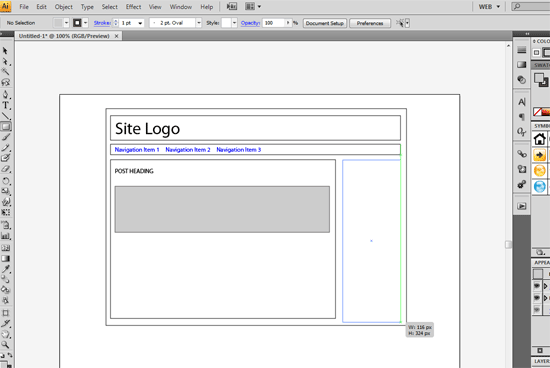
Task: Select the Selection (arrow) tool
Action: (5, 51)
